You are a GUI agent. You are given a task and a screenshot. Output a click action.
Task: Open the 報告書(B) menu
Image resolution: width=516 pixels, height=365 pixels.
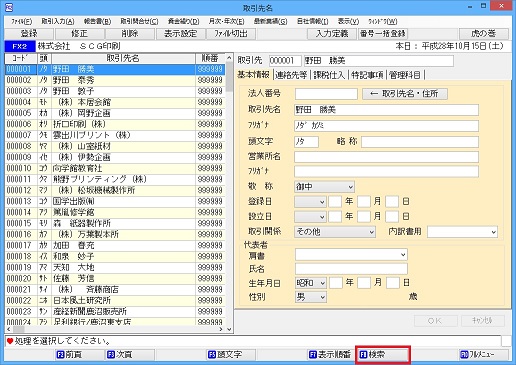click(x=97, y=22)
